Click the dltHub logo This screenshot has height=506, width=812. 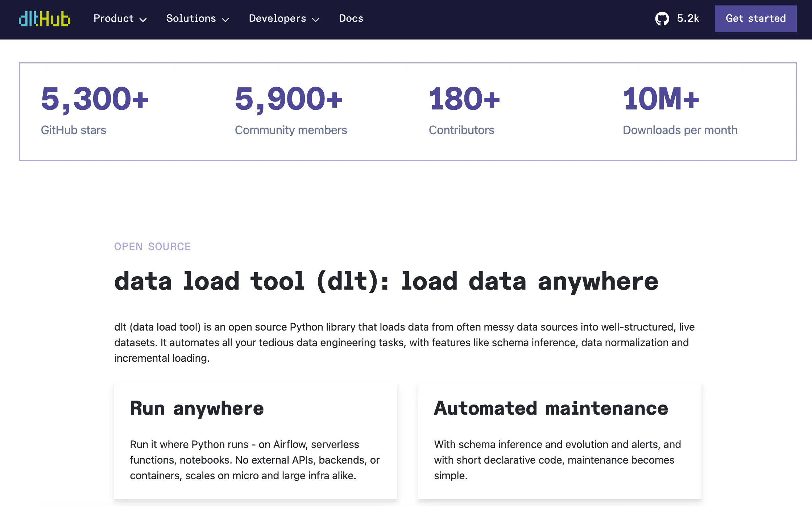tap(44, 18)
